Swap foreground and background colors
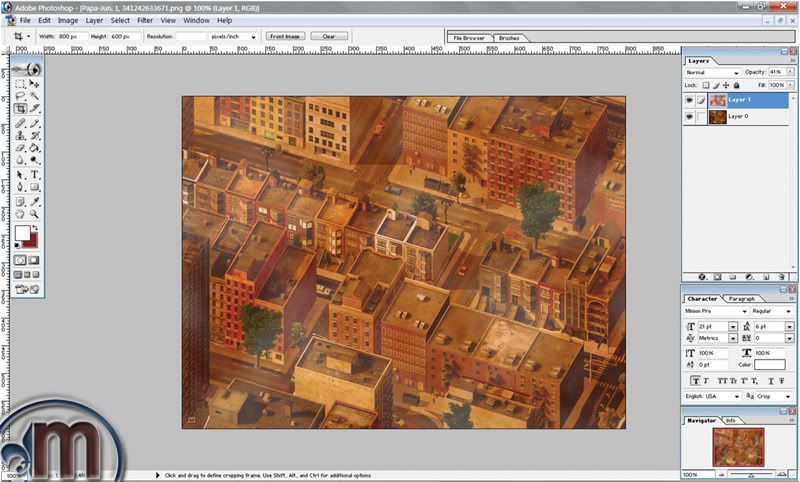The width and height of the screenshot is (800, 482). pos(35,228)
